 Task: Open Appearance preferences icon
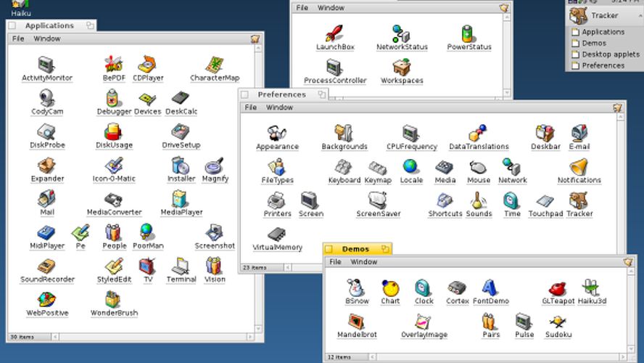coord(277,133)
